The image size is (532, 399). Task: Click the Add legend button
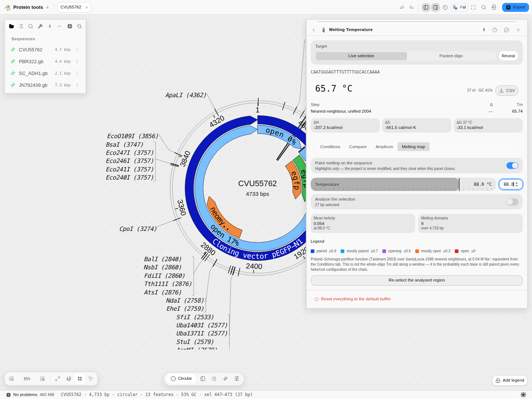click(510, 381)
